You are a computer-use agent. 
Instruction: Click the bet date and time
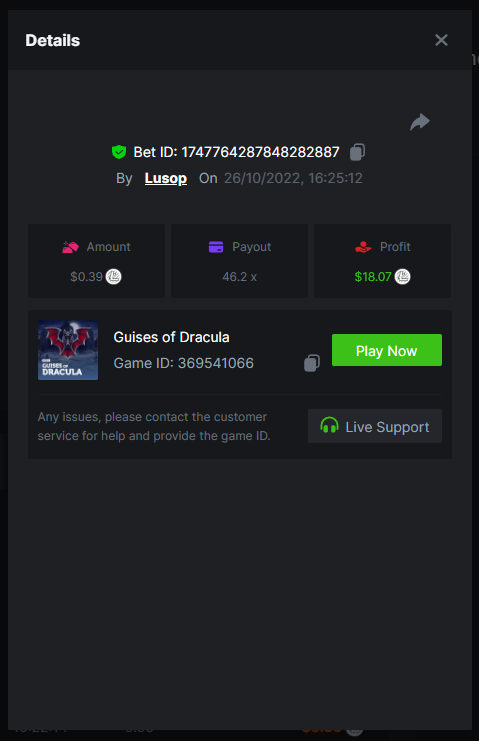tap(293, 178)
